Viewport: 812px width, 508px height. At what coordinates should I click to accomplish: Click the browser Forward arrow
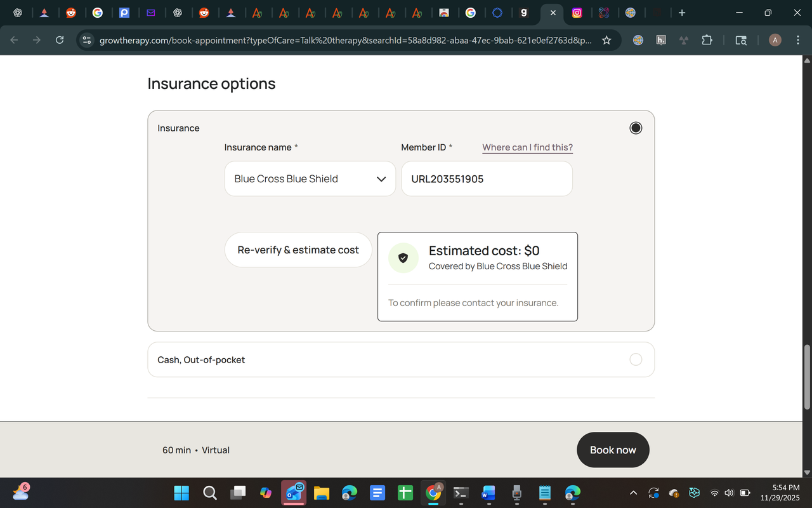tap(37, 40)
